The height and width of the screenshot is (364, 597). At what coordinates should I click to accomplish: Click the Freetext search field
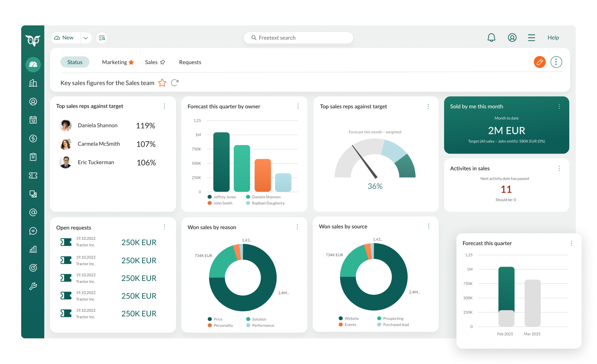pyautogui.click(x=298, y=38)
